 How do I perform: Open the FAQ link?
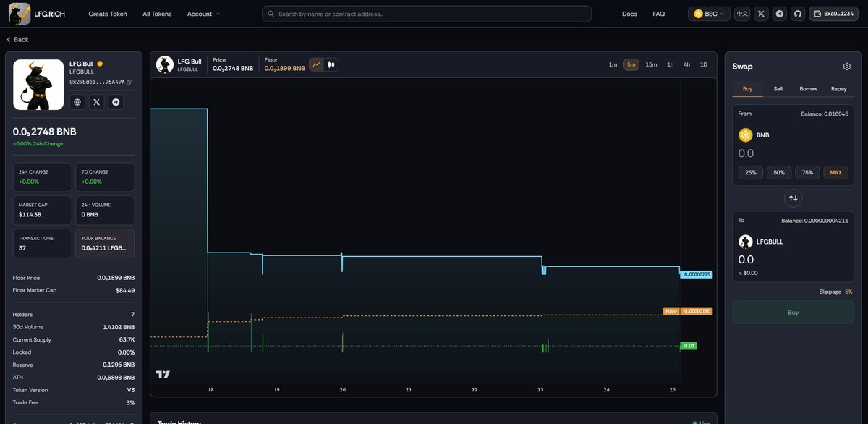pyautogui.click(x=658, y=14)
